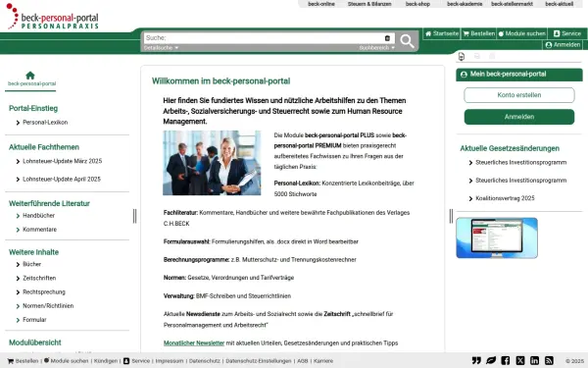Image resolution: width=588 pixels, height=368 pixels.
Task: Open Personal-Lexikon under Portal-Einstieg
Action: pyautogui.click(x=45, y=123)
